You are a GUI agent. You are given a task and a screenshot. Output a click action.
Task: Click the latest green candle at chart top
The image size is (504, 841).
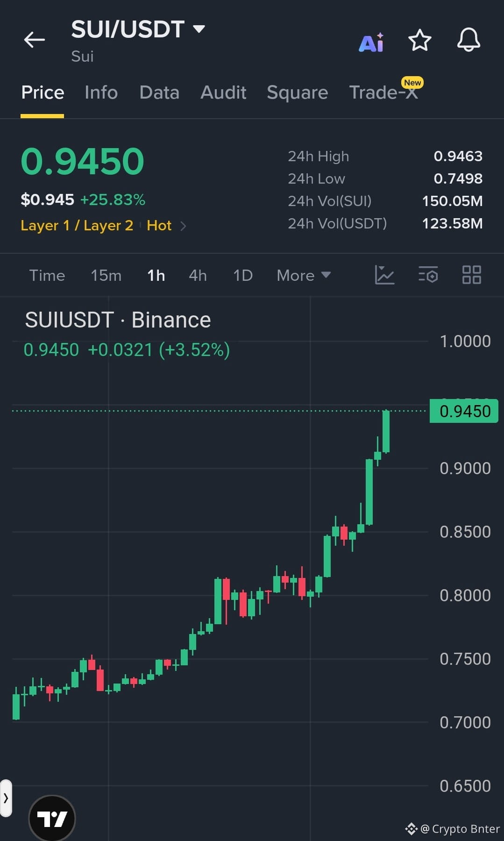click(x=386, y=431)
